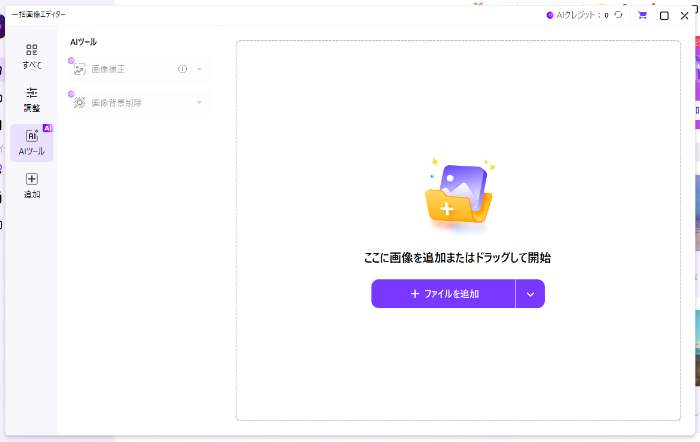Click the purple AI credit coin icon
This screenshot has height=442, width=700.
pos(550,15)
